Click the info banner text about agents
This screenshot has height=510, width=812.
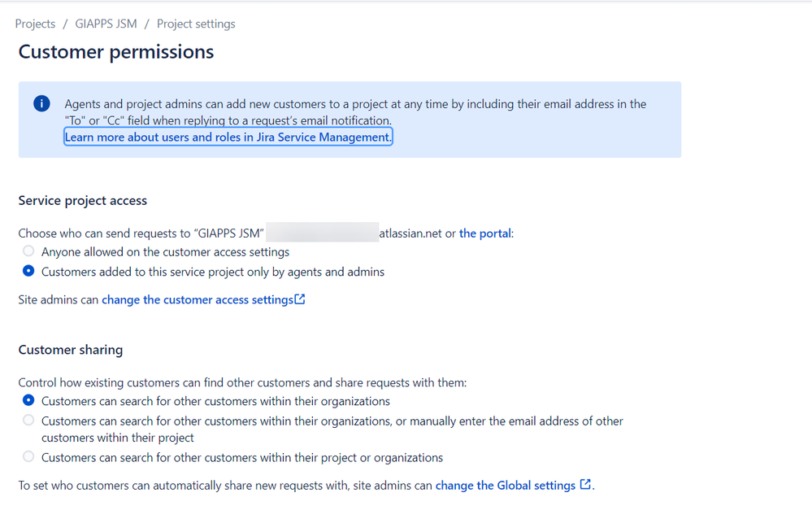[355, 112]
